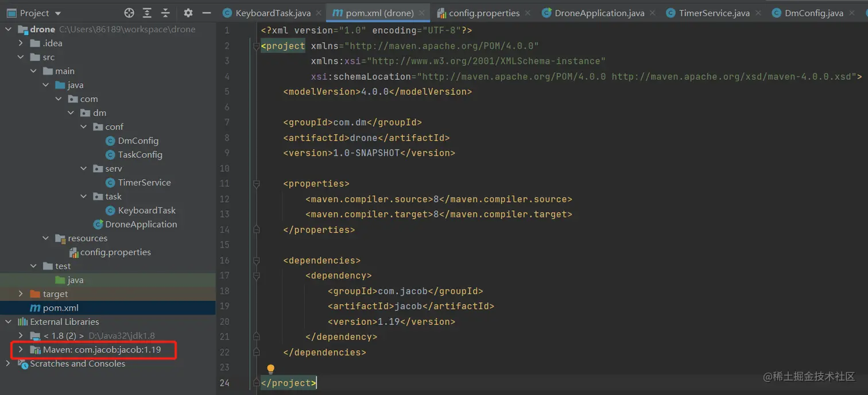Click the artifactId drone line

click(366, 138)
